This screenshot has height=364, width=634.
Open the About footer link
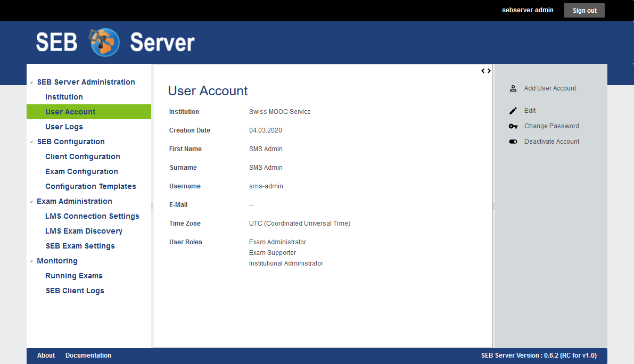tap(46, 355)
